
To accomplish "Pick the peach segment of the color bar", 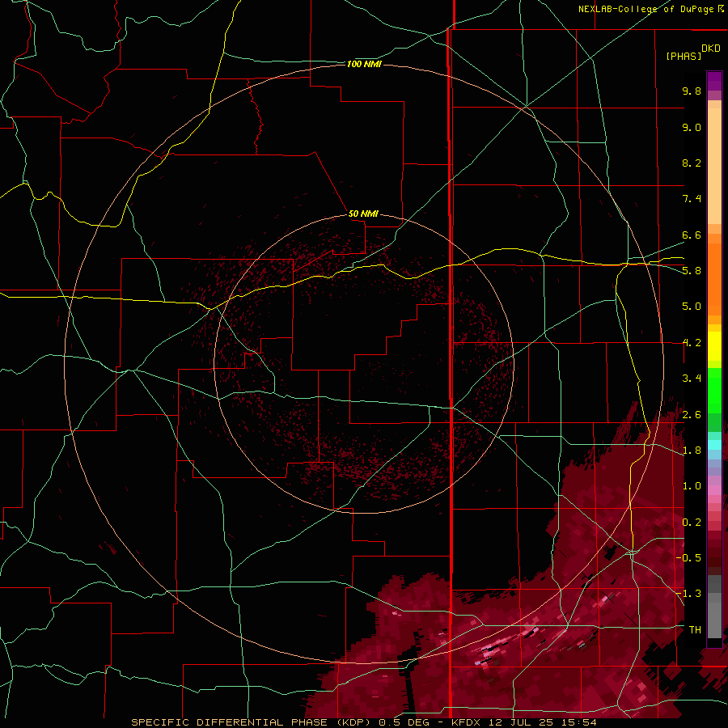I will pyautogui.click(x=714, y=166).
